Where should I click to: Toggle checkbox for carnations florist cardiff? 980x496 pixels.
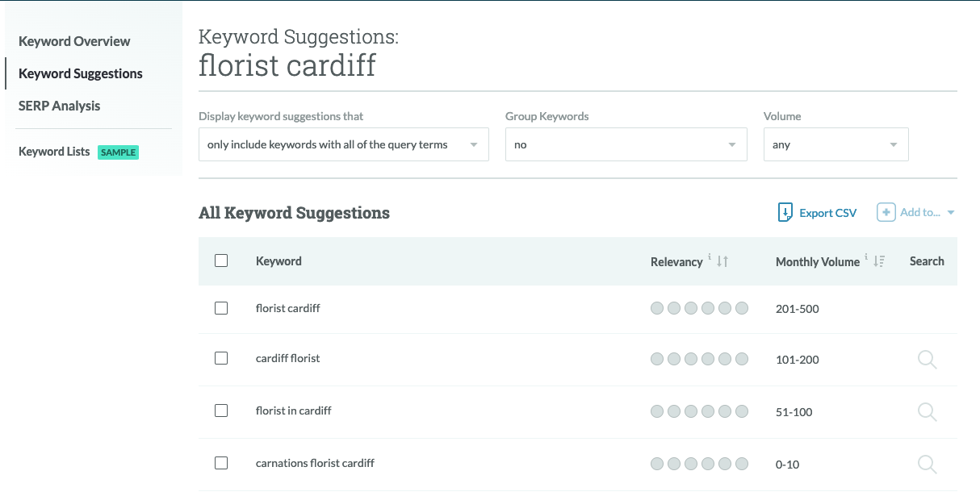point(221,463)
